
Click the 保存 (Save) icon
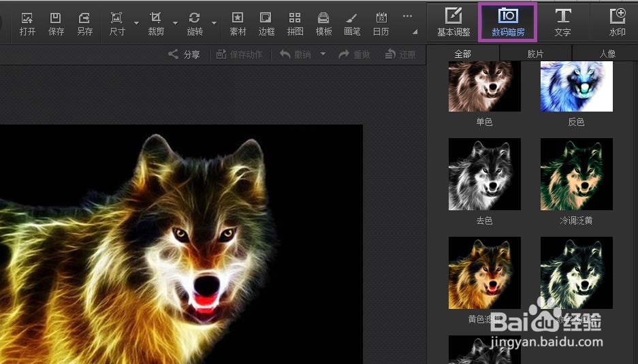tap(56, 24)
